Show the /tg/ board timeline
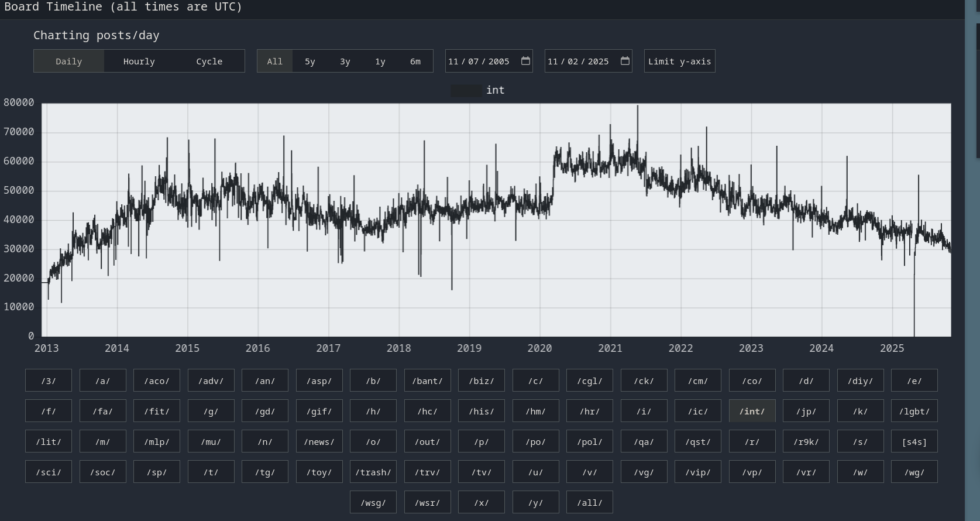This screenshot has width=980, height=521. (265, 472)
